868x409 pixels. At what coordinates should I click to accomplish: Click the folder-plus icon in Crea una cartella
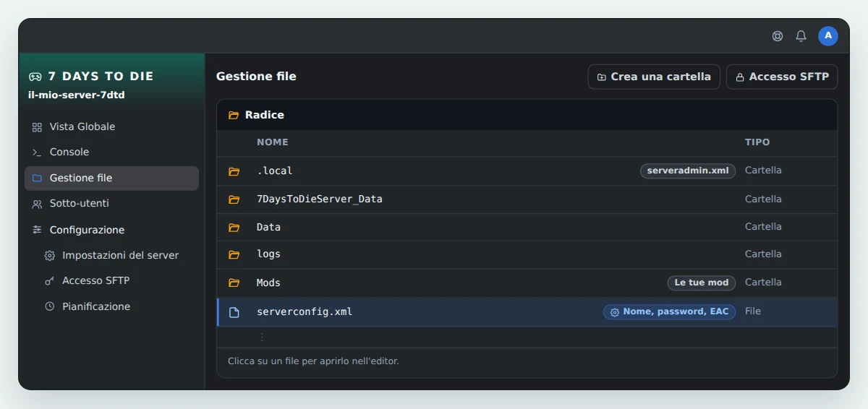click(602, 77)
